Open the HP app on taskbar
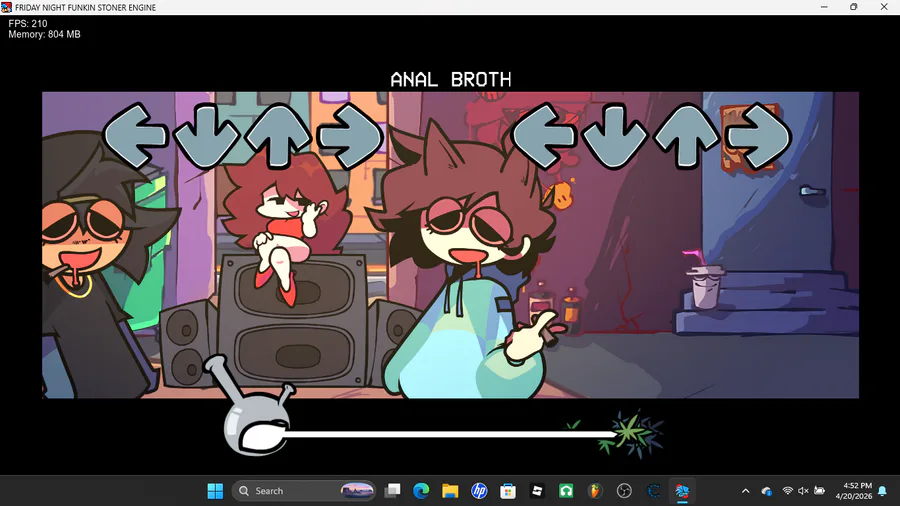Screen dimensions: 900x506 tap(479, 491)
